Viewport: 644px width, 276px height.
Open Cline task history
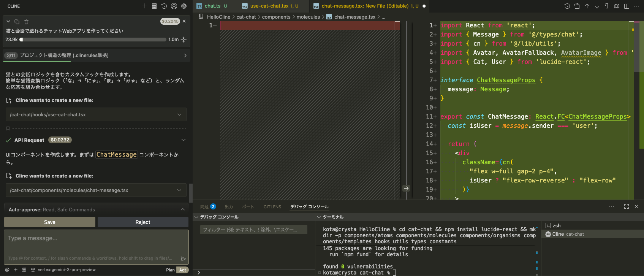pyautogui.click(x=164, y=6)
